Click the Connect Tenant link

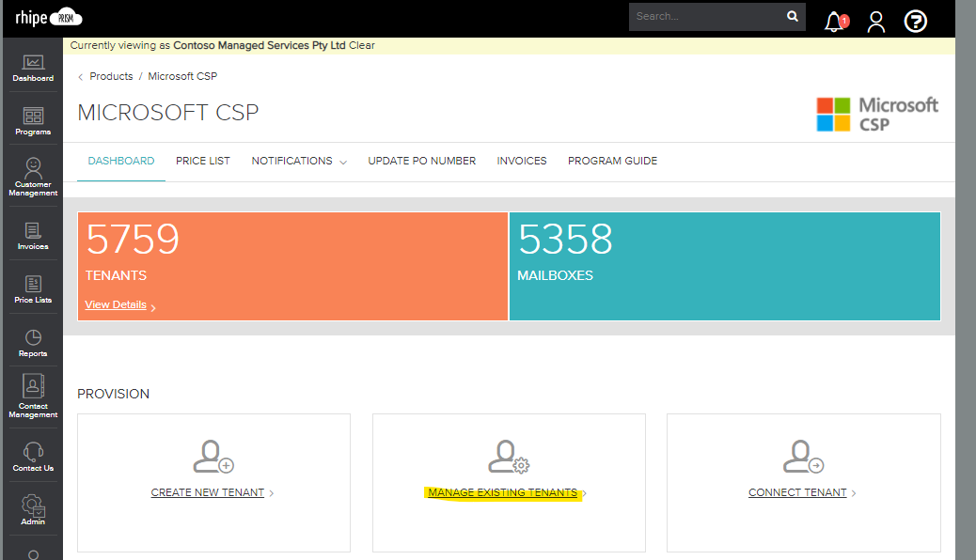pos(797,492)
